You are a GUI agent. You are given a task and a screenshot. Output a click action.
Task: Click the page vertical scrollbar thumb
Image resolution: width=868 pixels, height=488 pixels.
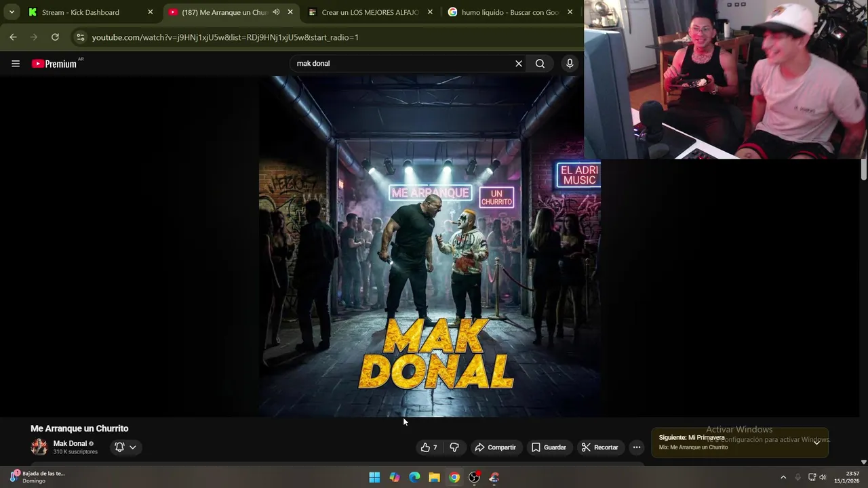[864, 169]
